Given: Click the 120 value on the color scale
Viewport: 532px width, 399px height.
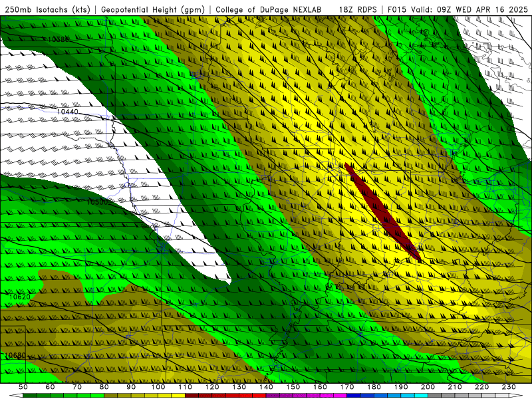Looking at the screenshot, I should point(211,387).
